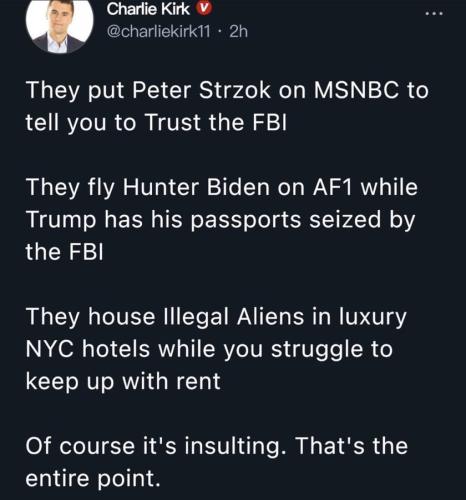The height and width of the screenshot is (500, 466).
Task: Click the line 'tell you to Trust the FBI'
Action: click(x=156, y=122)
